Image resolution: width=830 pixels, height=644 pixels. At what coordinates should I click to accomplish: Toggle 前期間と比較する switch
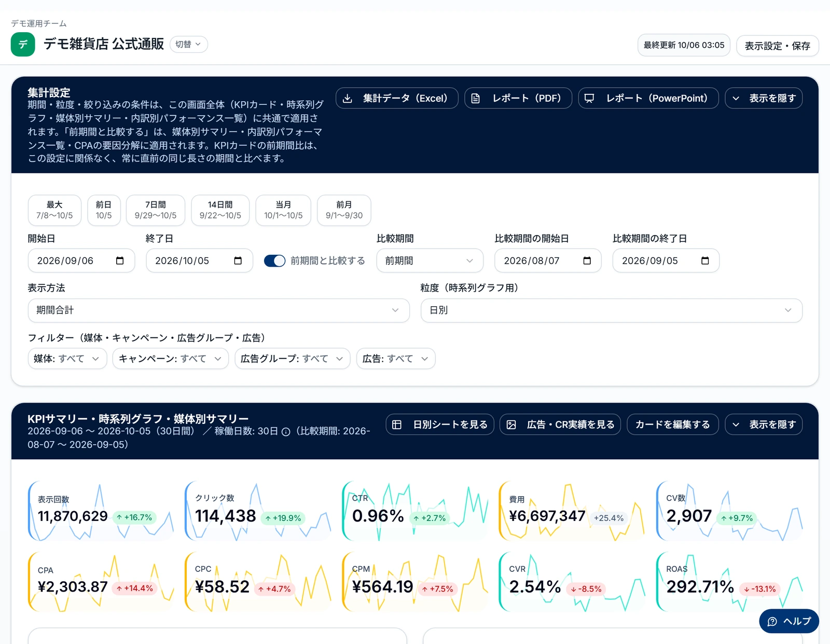click(274, 261)
